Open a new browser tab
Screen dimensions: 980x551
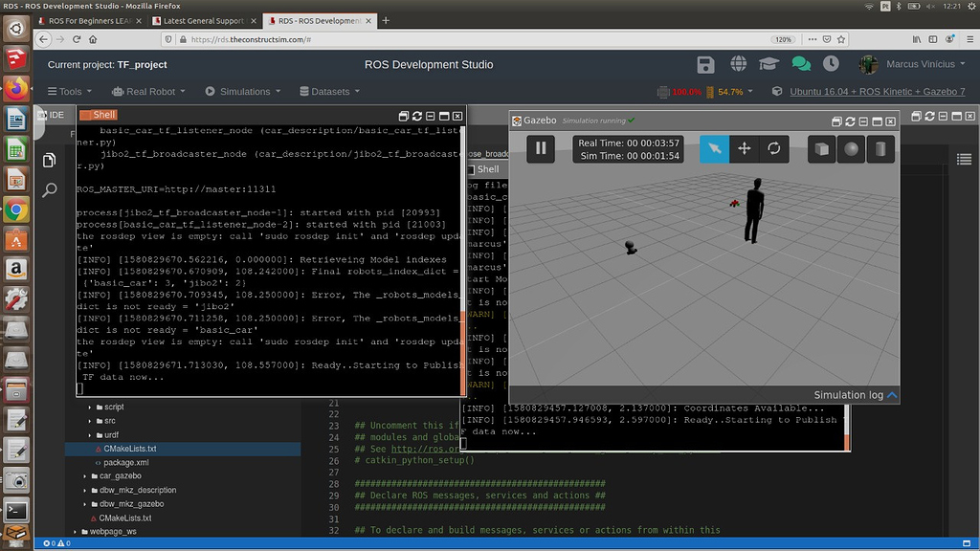(x=386, y=21)
